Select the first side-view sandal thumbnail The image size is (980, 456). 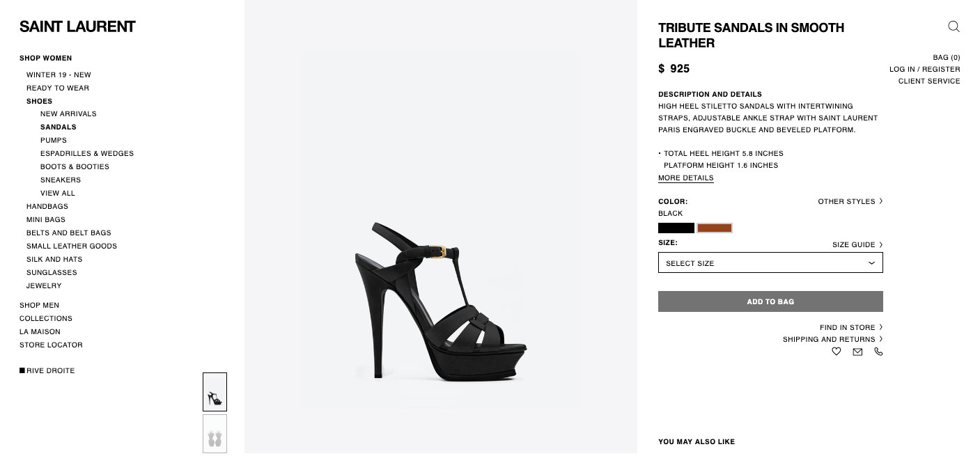tap(215, 392)
